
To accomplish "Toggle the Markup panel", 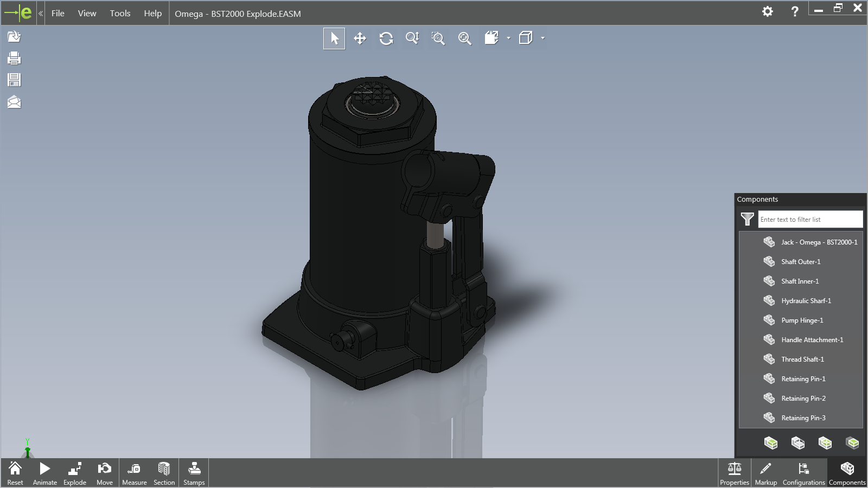I will coord(765,473).
